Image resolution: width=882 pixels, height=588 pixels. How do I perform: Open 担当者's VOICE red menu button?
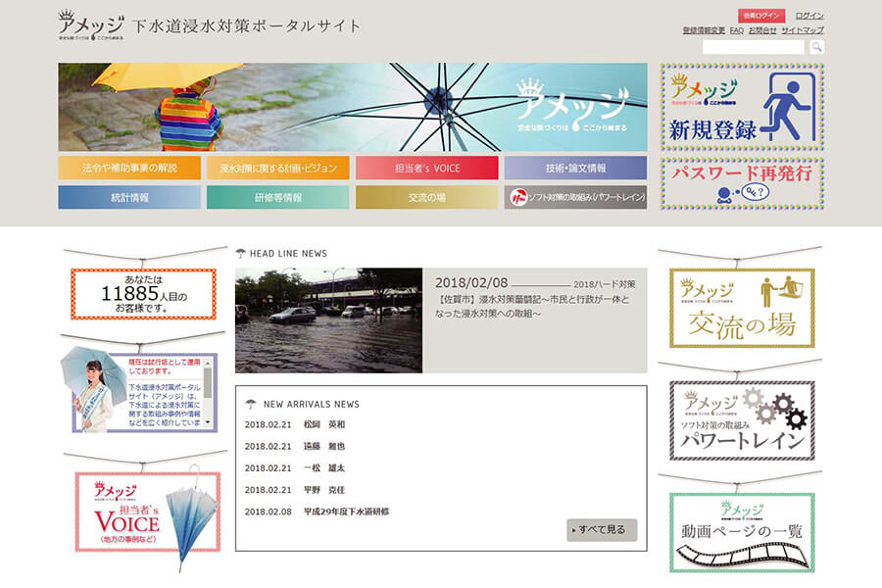pos(427,168)
